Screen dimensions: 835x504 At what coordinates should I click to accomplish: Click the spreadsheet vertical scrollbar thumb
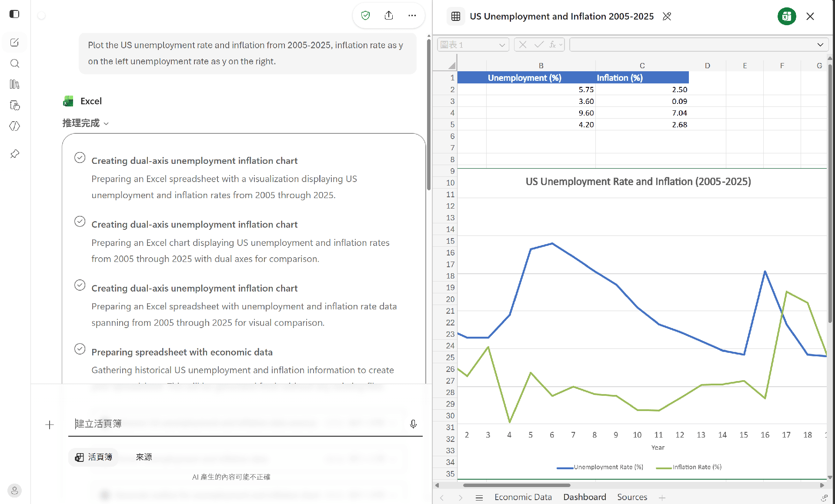pos(830,193)
